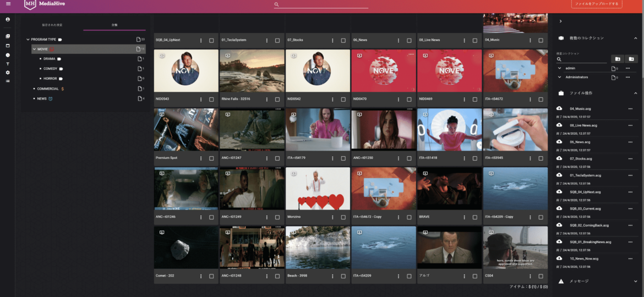Click the alarm clock icon beside NEWS
The image size is (644, 297).
coord(51,99)
